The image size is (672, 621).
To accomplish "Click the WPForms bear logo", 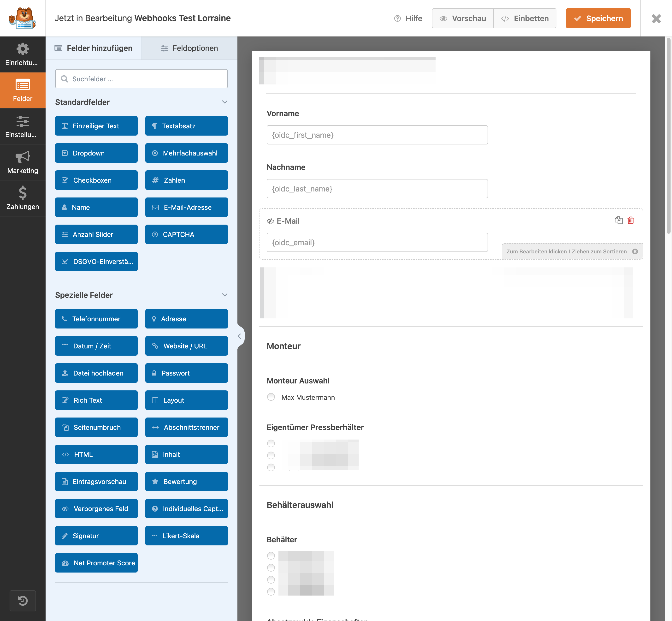I will click(x=23, y=18).
